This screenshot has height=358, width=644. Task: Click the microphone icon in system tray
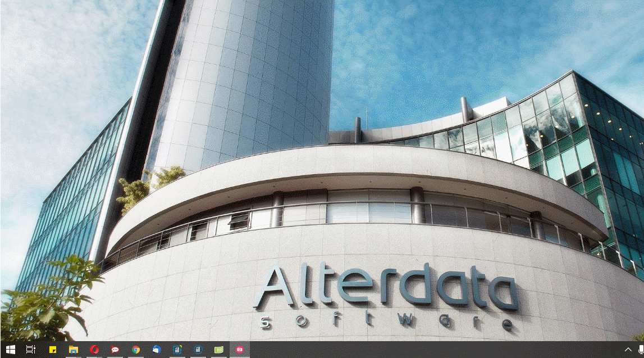[641, 350]
